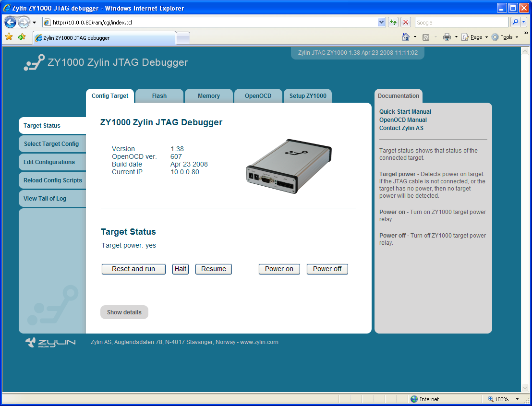
Task: Open Edit Configurations in sidebar
Action: pyautogui.click(x=52, y=162)
